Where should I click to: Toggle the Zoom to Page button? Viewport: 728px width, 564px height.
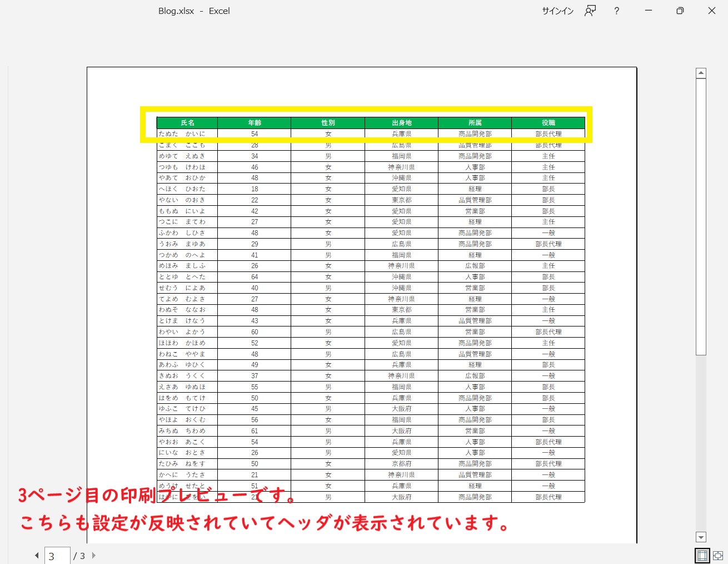point(718,555)
